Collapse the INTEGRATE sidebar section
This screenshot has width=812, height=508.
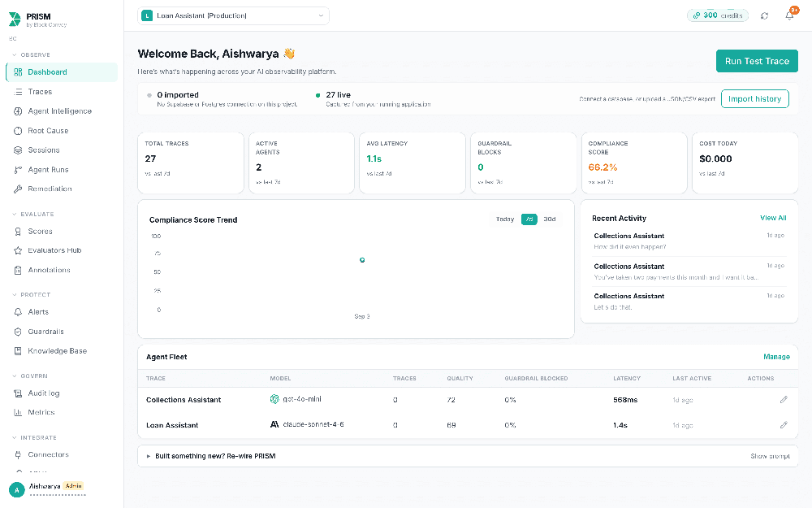[34, 438]
